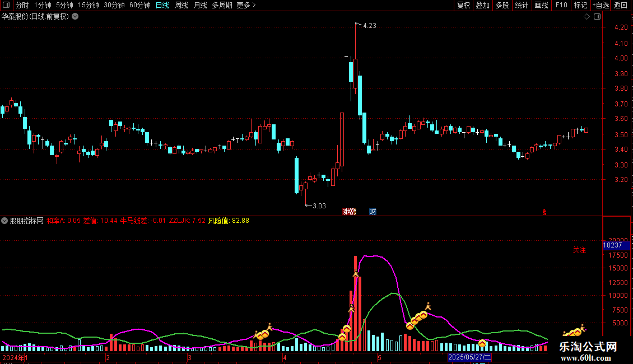Switch to 周线 weekly chart
This screenshot has width=633, height=364.
(x=181, y=5)
